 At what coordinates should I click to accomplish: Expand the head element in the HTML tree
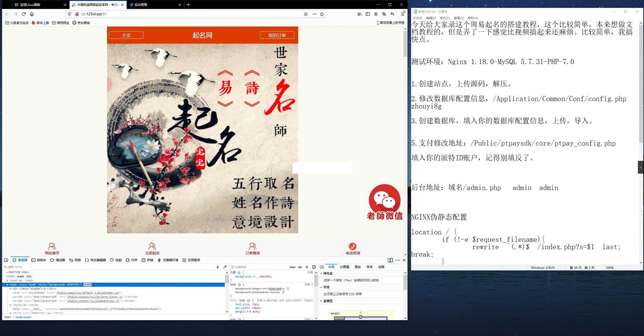7,281
